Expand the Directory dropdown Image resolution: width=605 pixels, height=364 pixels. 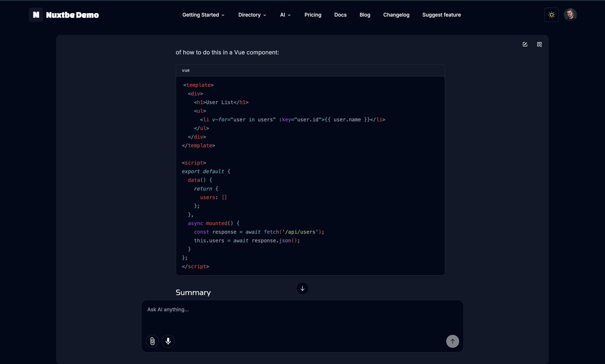(252, 15)
